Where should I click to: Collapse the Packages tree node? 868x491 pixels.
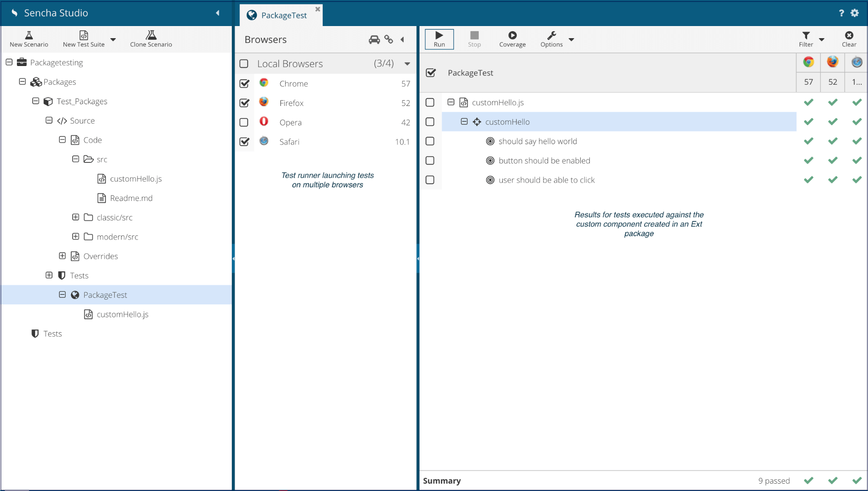point(22,82)
